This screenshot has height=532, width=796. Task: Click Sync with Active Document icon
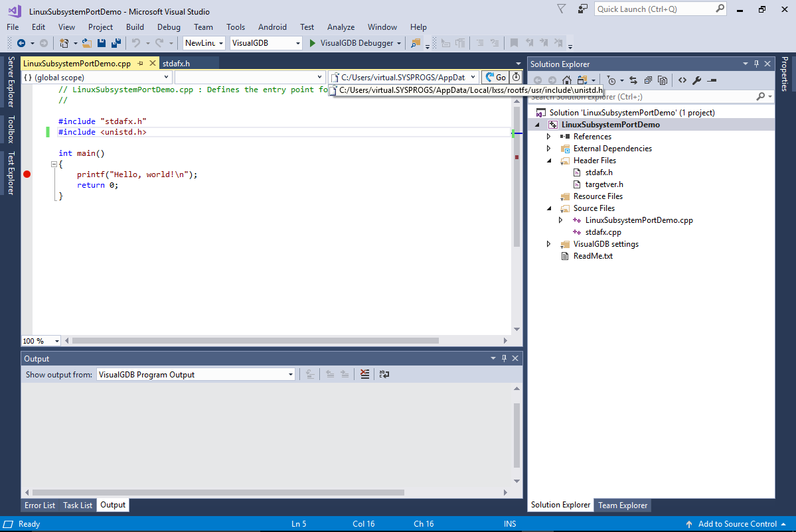[x=633, y=80]
